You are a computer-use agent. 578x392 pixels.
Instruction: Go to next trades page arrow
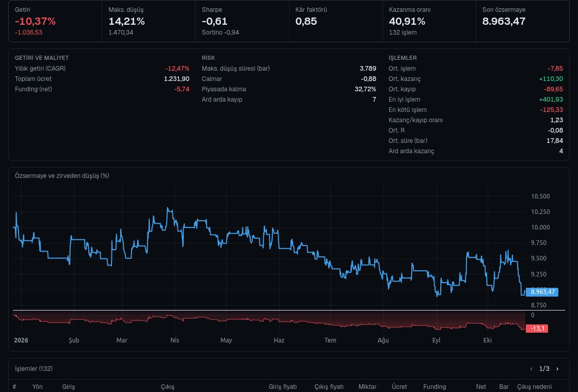pos(557,369)
